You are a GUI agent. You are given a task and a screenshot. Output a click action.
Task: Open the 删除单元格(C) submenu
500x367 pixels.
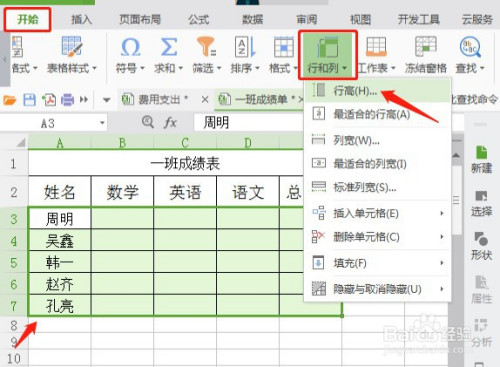pos(378,237)
